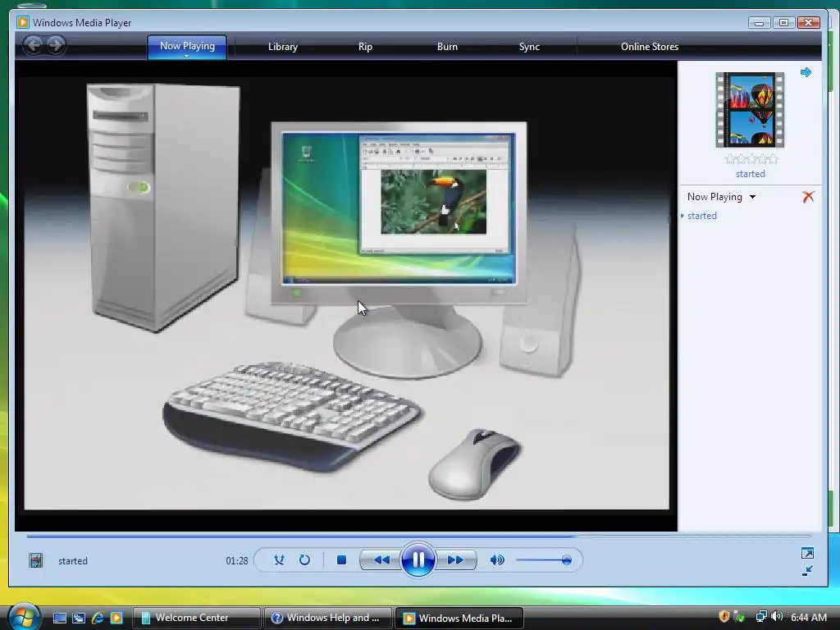Viewport: 840px width, 630px height.
Task: View the video in full screen
Action: tap(807, 553)
